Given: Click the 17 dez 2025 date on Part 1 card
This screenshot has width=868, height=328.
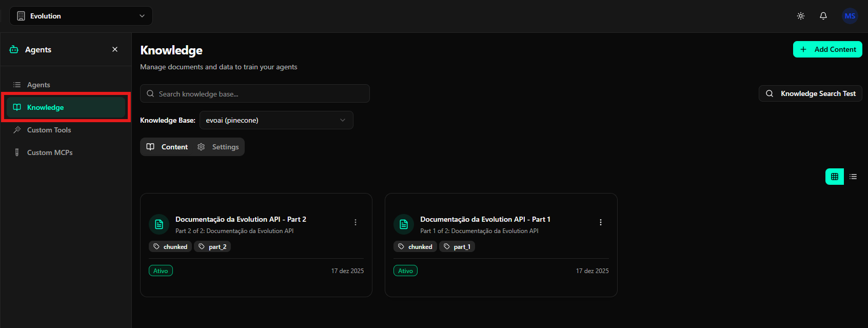Looking at the screenshot, I should [593, 271].
